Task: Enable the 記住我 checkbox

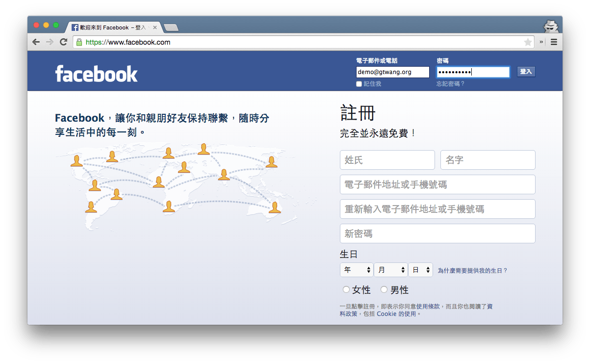Action: coord(359,83)
